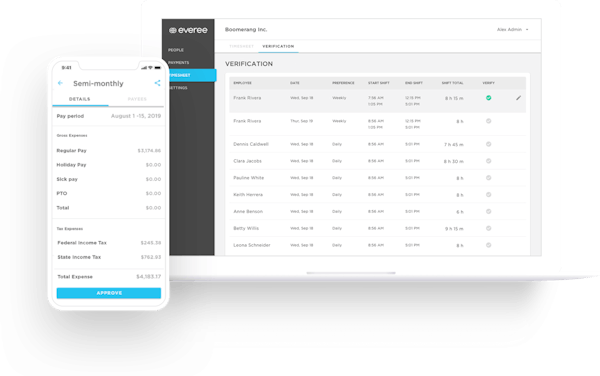Click the 8 h 30 m shift total
The width and height of the screenshot is (600, 376).
click(x=454, y=161)
